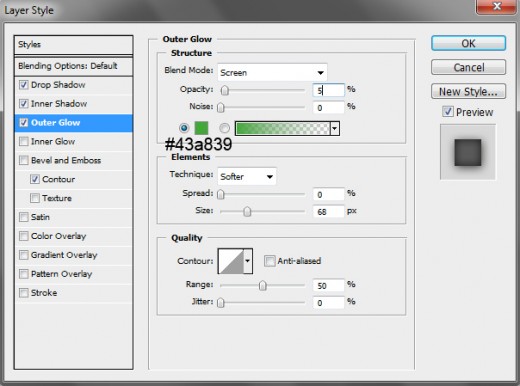Viewport: 520px width, 386px height.
Task: Select the Inner Glow style row
Action: (73, 141)
